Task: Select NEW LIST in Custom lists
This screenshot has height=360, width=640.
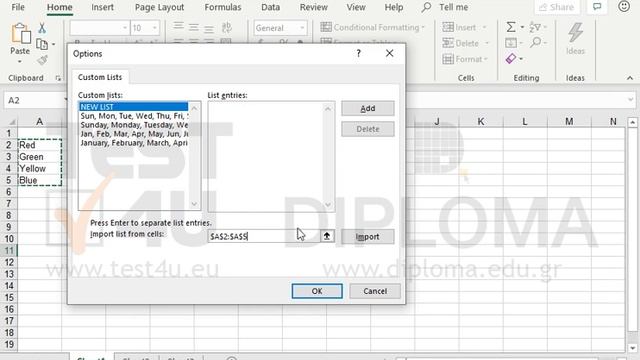Action: 134,107
